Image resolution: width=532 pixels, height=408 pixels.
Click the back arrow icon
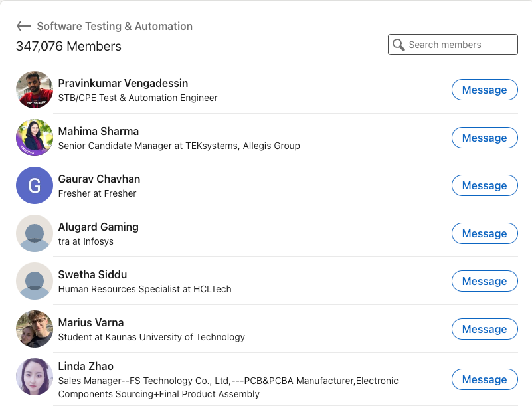click(23, 27)
